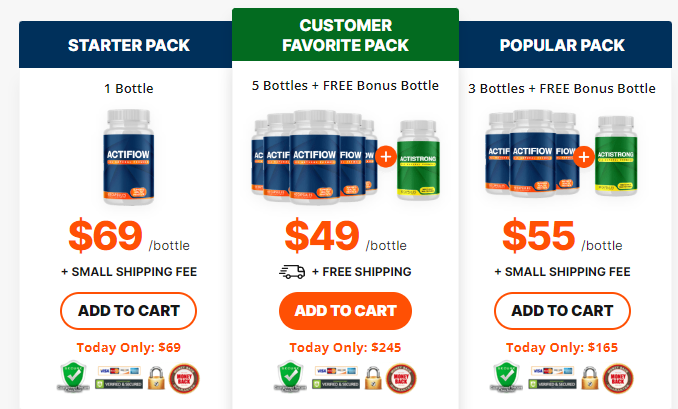Select the Starter Pack header
Viewport: 678px width, 409px height.
(128, 45)
